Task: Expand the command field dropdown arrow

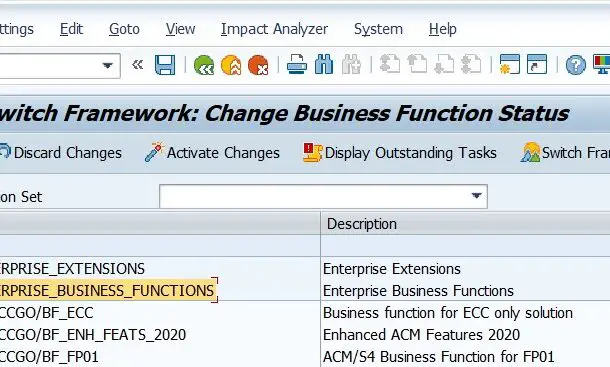Action: [108, 65]
